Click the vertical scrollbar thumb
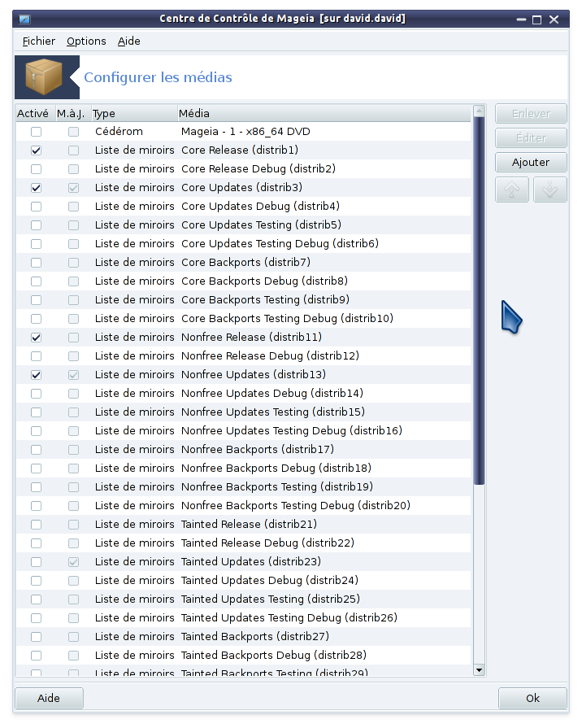Image resolution: width=582 pixels, height=728 pixels. [479, 300]
